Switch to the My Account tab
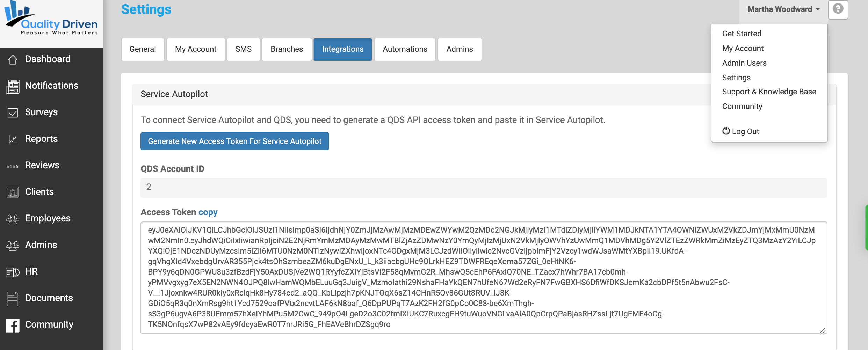This screenshot has width=868, height=350. (x=196, y=49)
